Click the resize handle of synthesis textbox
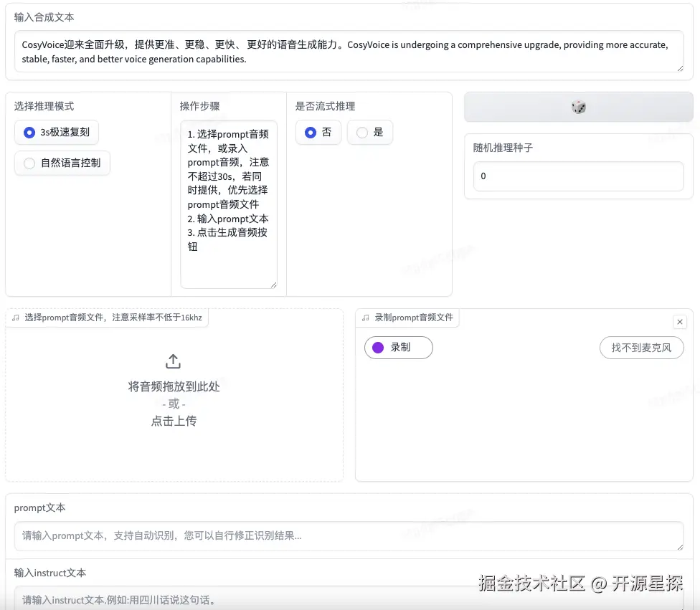This screenshot has width=700, height=610. [x=680, y=68]
